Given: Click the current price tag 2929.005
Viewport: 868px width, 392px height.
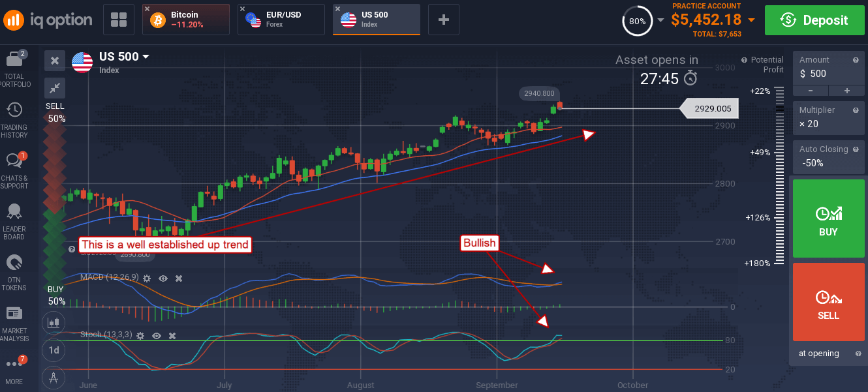Looking at the screenshot, I should tap(709, 109).
